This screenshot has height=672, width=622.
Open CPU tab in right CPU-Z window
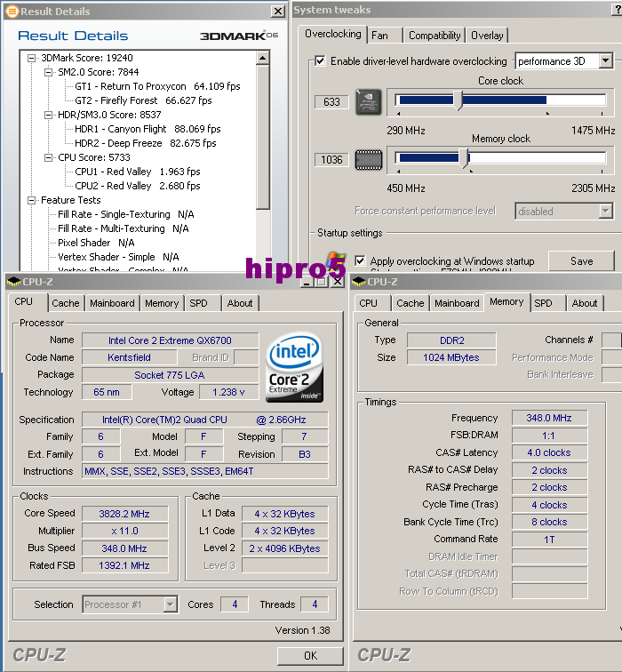tap(372, 303)
